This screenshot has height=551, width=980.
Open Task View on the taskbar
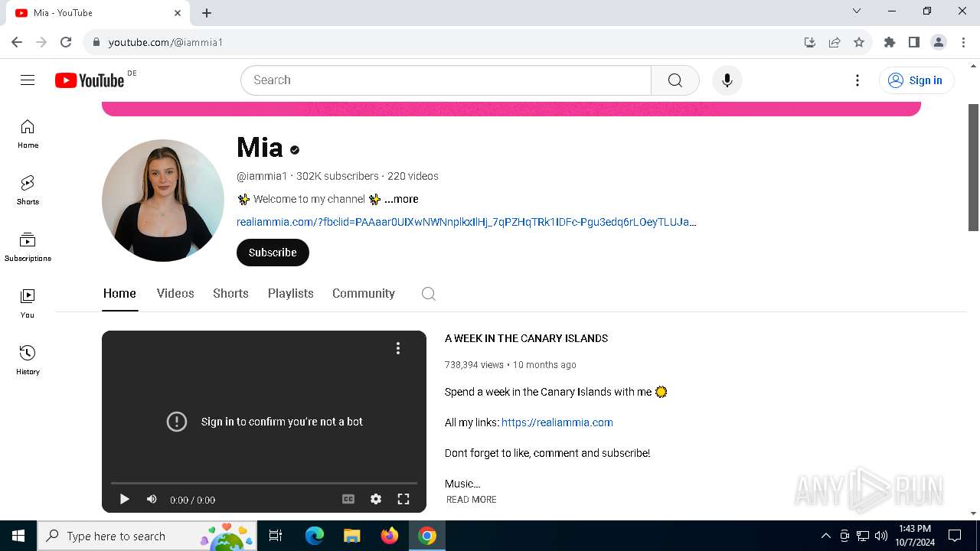[x=276, y=536]
